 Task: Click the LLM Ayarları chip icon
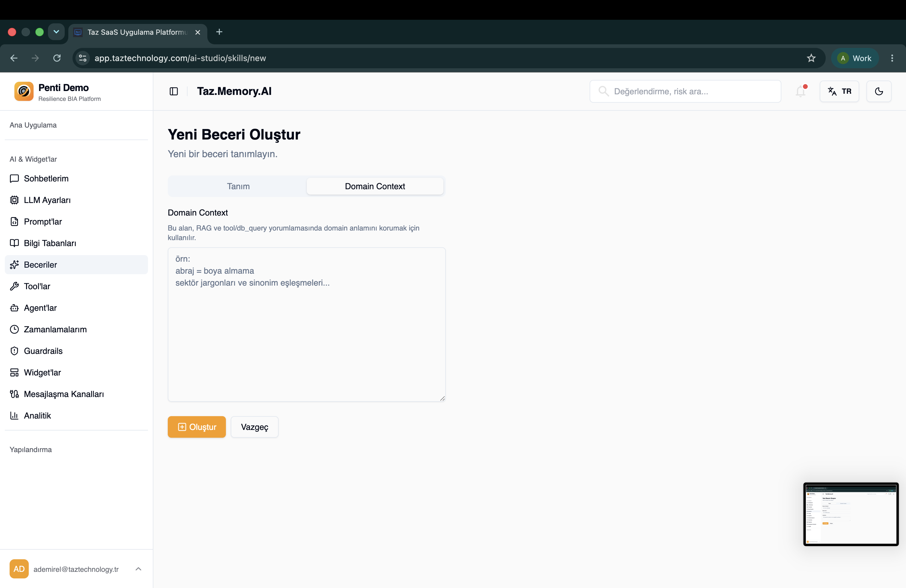coord(14,200)
